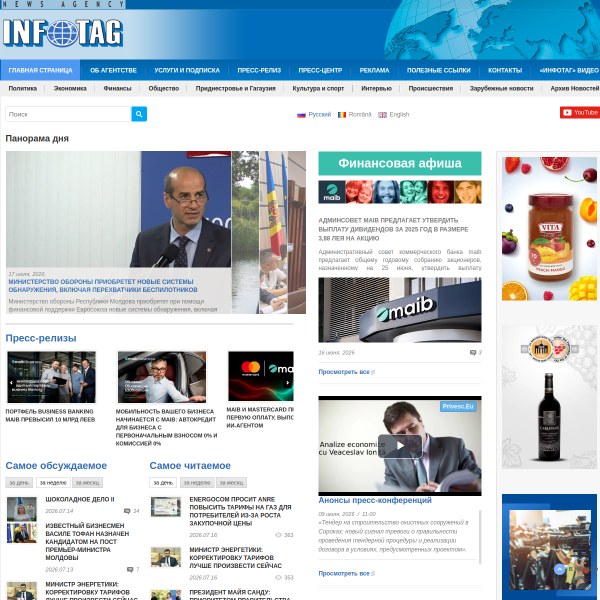Open Архив Новостей link
The height and width of the screenshot is (600, 600).
pyautogui.click(x=575, y=88)
